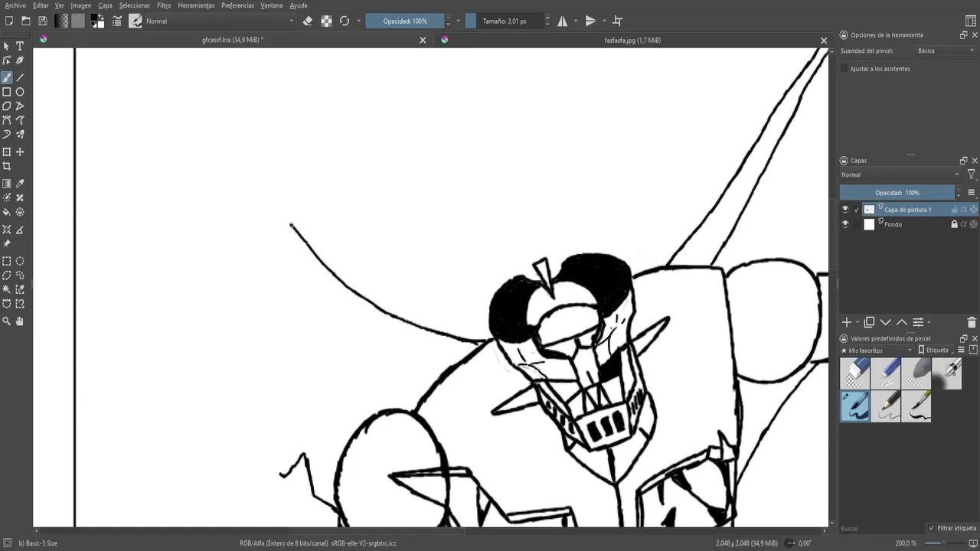Open layer blending mode dropdown in Capas
The width and height of the screenshot is (980, 551).
pyautogui.click(x=900, y=175)
